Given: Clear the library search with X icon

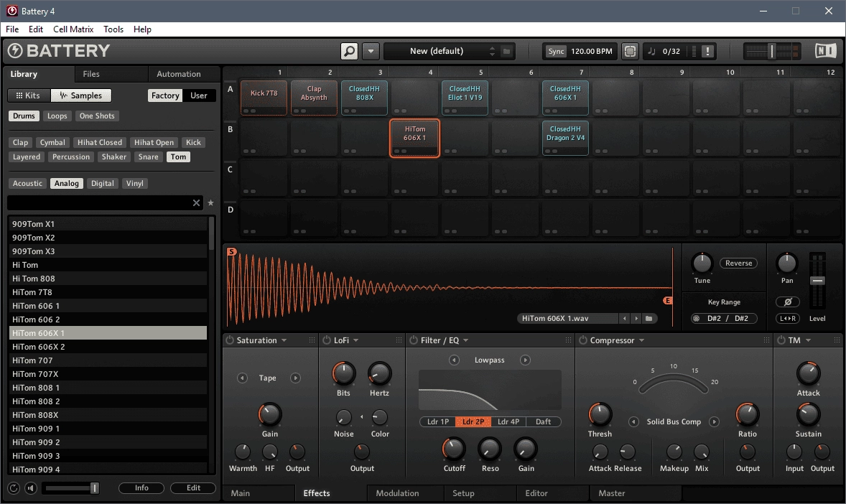Looking at the screenshot, I should 196,203.
